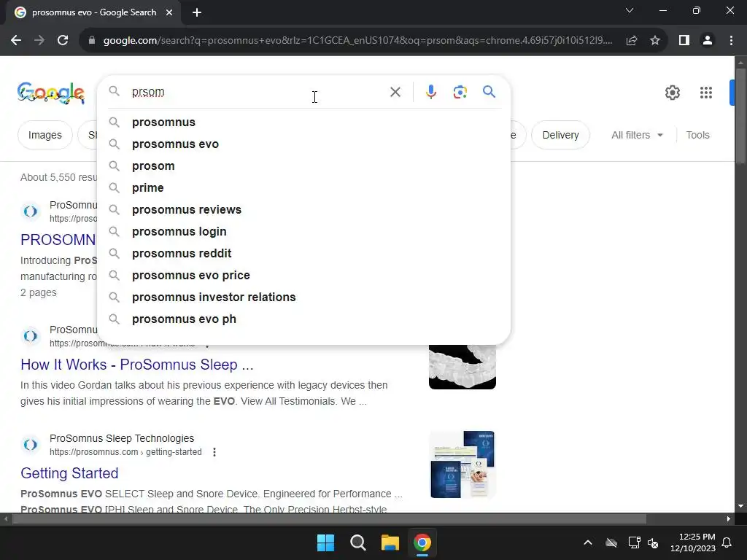Open Chrome side panel
The height and width of the screenshot is (560, 747).
[684, 41]
